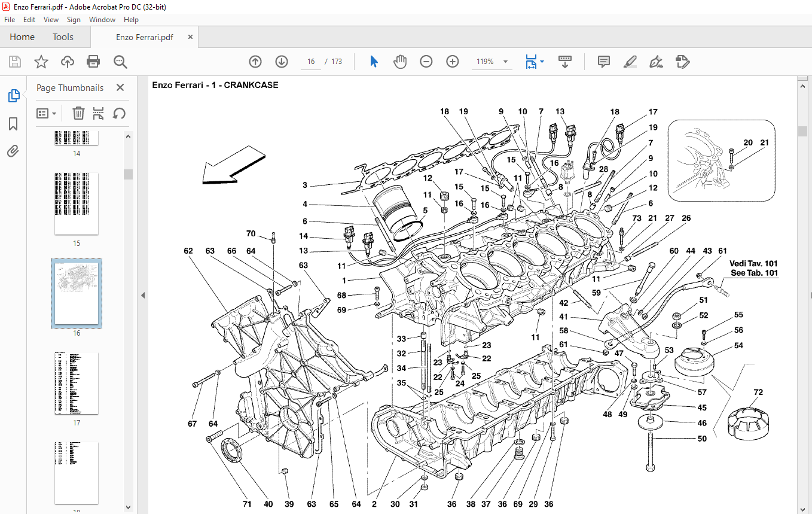Delete selected page thumbnail with trash icon
This screenshot has height=514, width=812.
[78, 113]
